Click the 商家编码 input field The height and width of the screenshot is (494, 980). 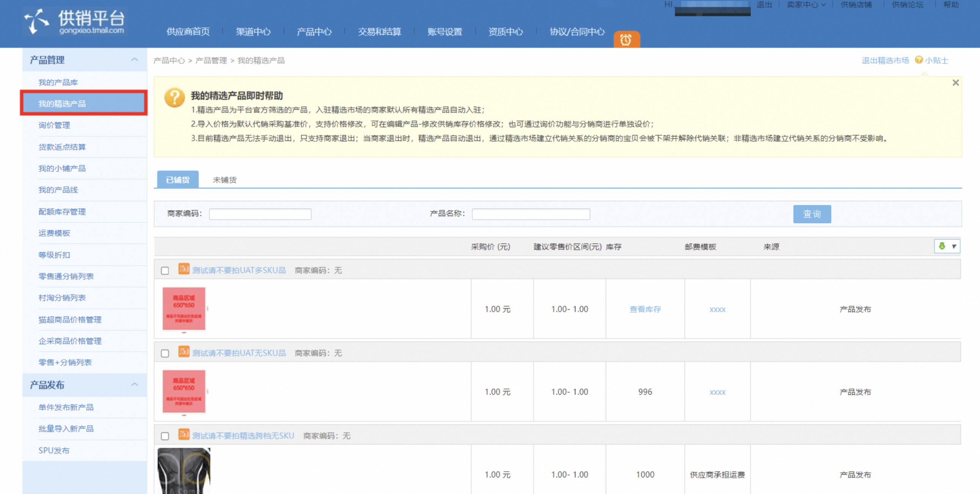(x=260, y=214)
